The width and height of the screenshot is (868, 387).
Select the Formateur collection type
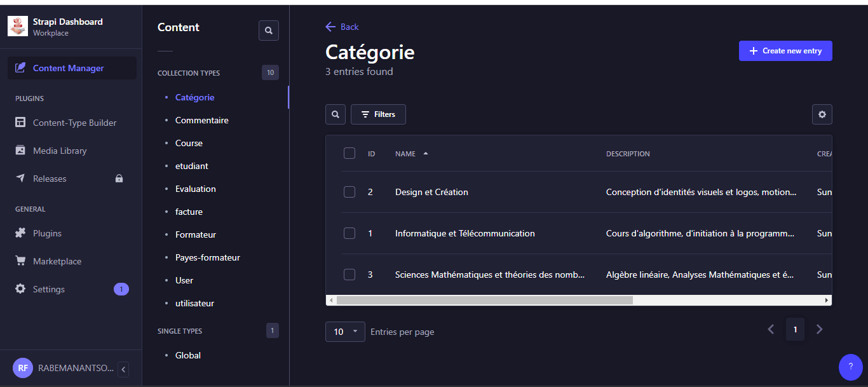[x=196, y=234]
